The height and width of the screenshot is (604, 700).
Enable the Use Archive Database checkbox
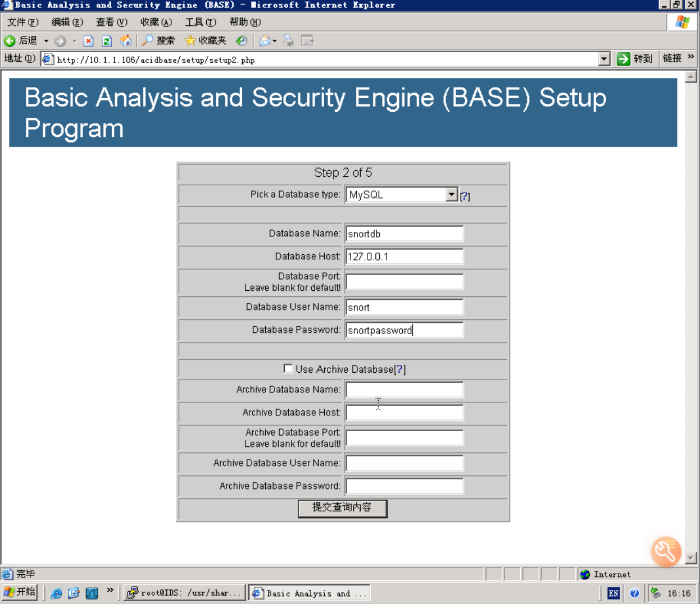(288, 368)
